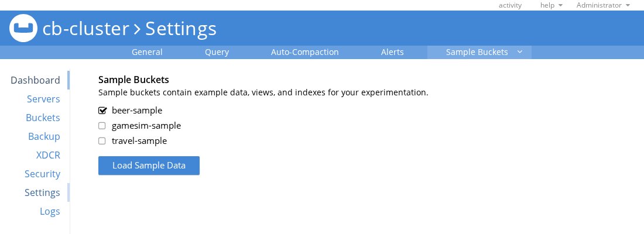Uncheck the beer-sample checkbox
The width and height of the screenshot is (644, 234).
102,111
